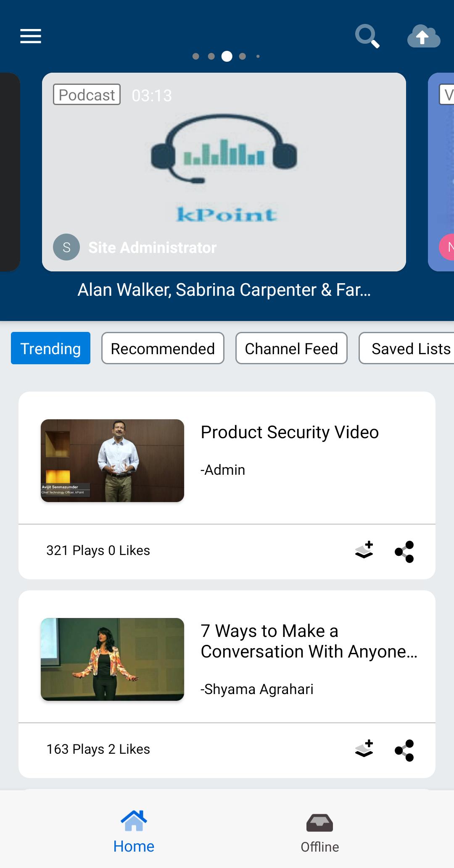Image resolution: width=454 pixels, height=868 pixels.
Task: Tap the -Admin author label
Action: tap(223, 470)
